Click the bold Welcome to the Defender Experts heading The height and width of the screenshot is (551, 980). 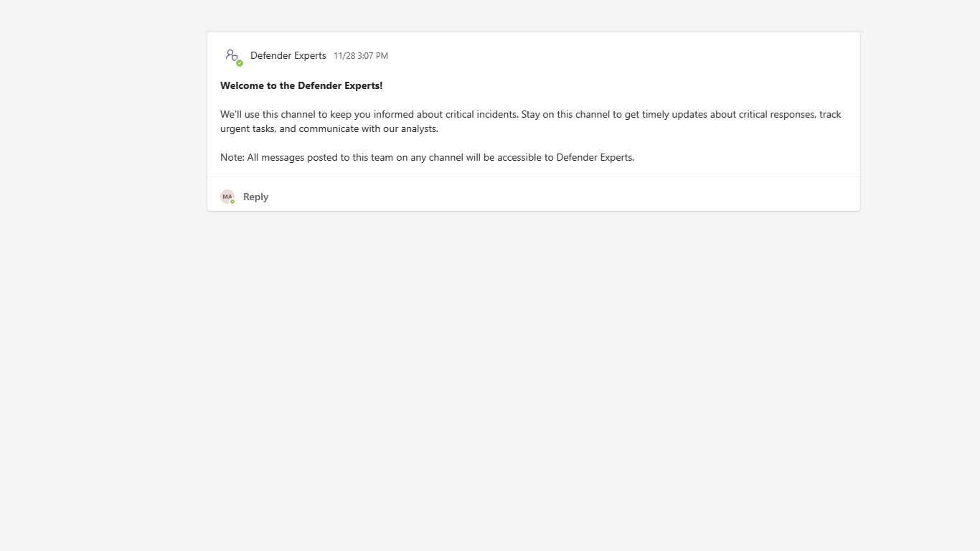[301, 85]
